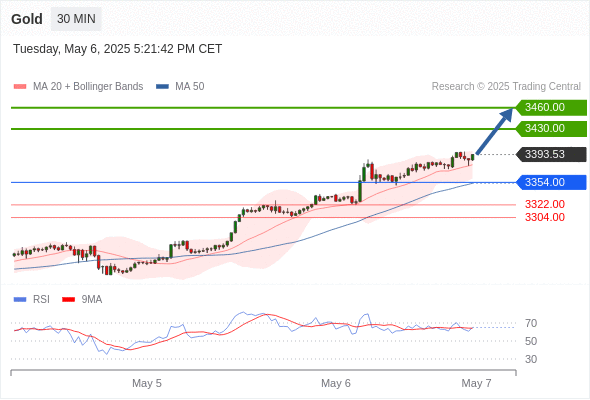Click the Gold chart title

27,19
